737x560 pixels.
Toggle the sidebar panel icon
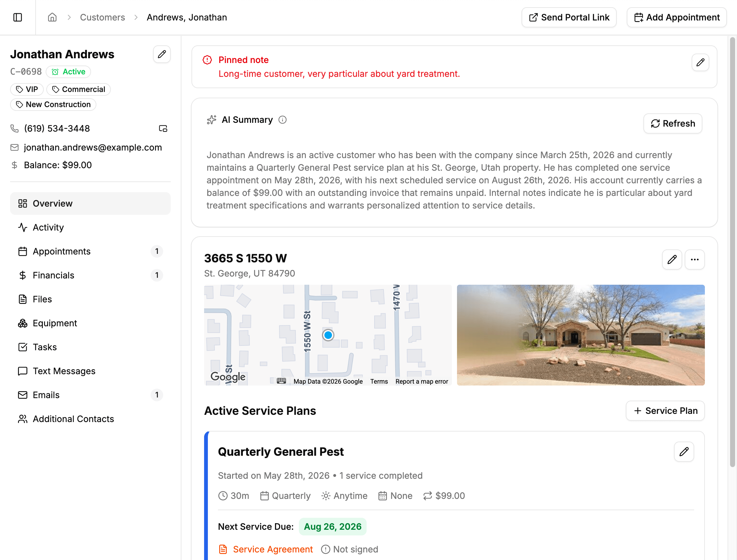[x=18, y=17]
